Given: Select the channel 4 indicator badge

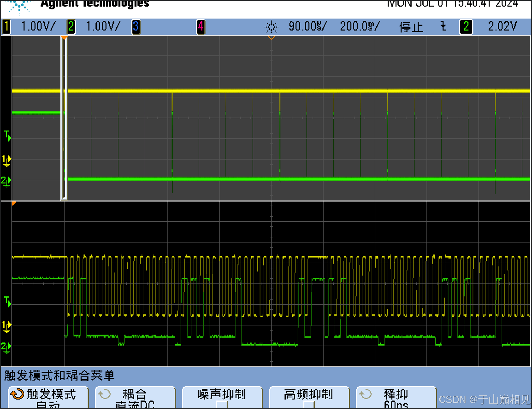Looking at the screenshot, I should pos(201,27).
